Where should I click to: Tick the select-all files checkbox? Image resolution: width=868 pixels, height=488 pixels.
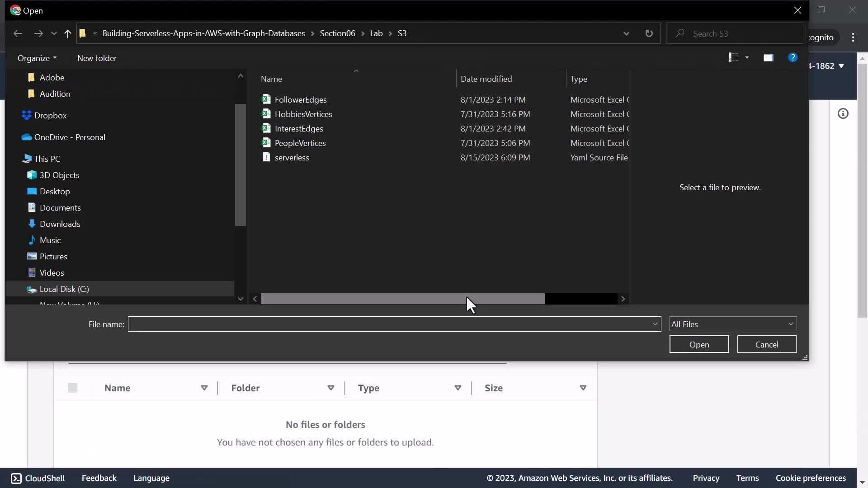72,388
